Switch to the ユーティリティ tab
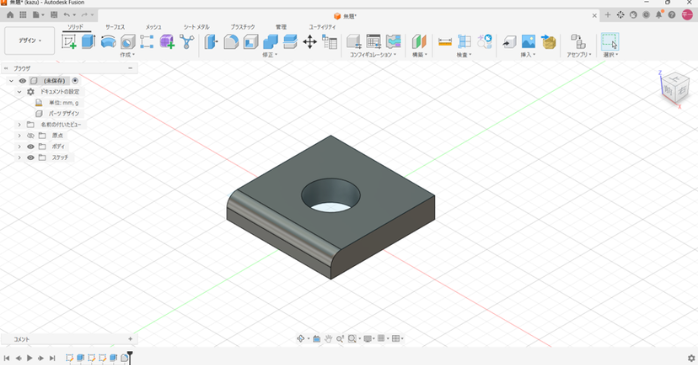The height and width of the screenshot is (365, 698). coord(322,27)
